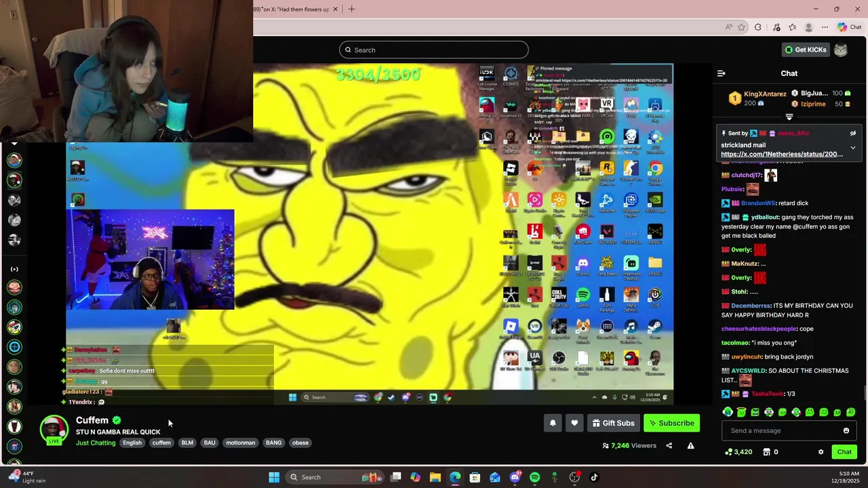The image size is (868, 488).
Task: Open chat settings gear icon
Action: pos(821,452)
